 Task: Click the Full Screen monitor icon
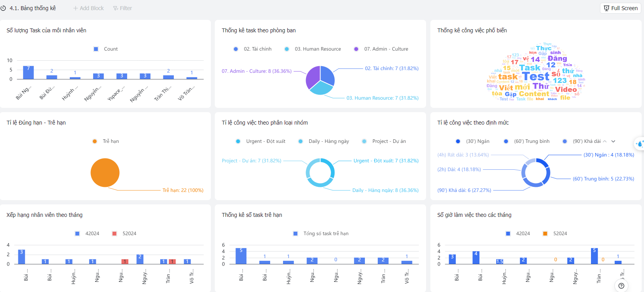[x=607, y=8]
